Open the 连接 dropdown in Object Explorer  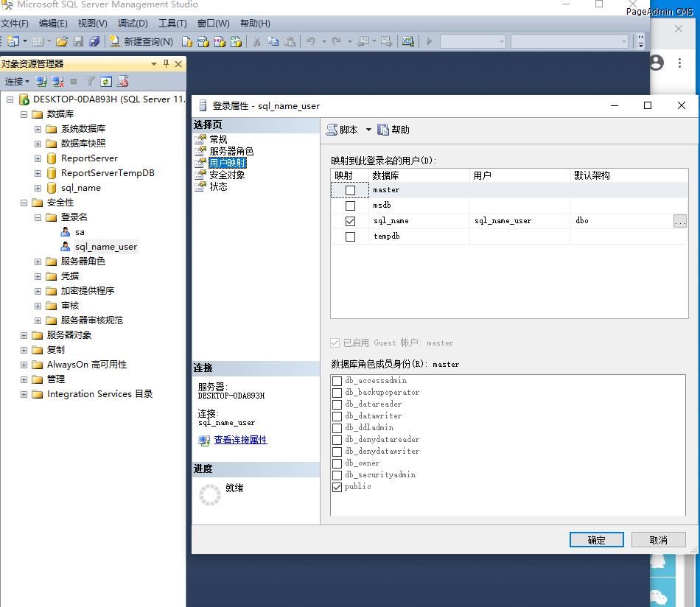[x=17, y=81]
